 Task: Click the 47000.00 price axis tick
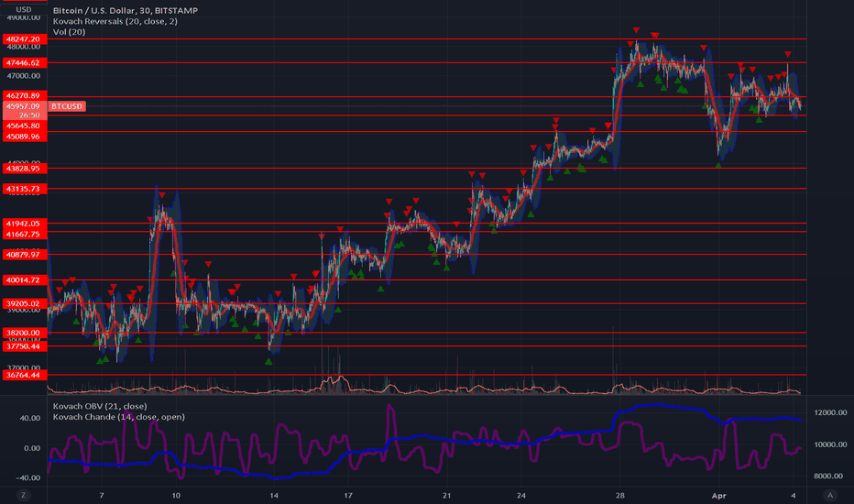coord(24,76)
